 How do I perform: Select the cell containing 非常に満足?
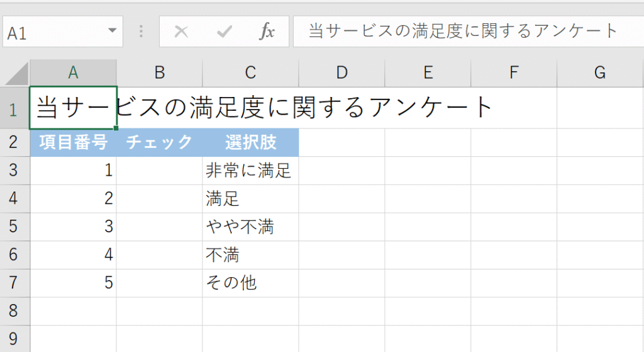[x=250, y=171]
